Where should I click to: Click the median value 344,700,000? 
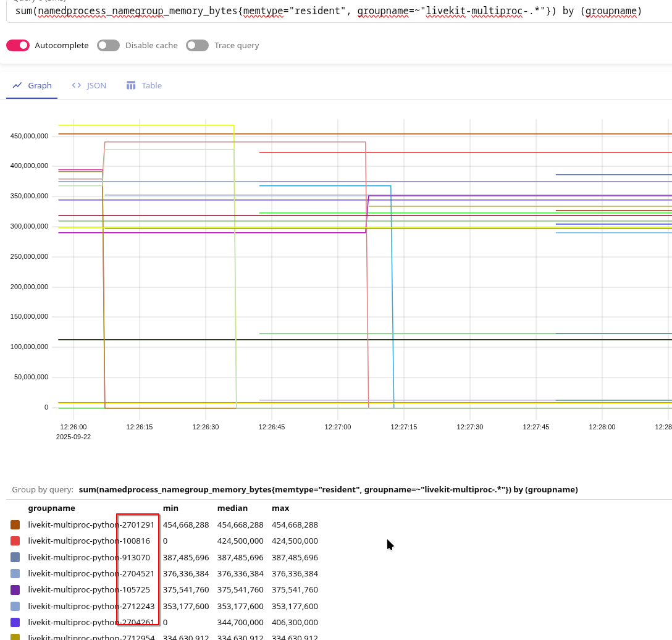[x=240, y=623]
